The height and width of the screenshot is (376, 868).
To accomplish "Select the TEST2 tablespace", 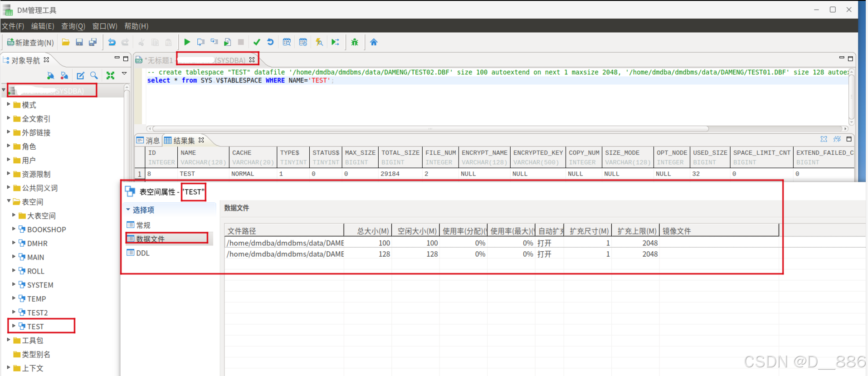I will 33,313.
